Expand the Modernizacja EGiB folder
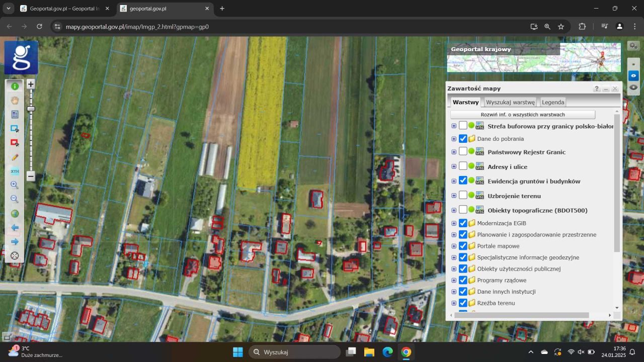 point(454,223)
